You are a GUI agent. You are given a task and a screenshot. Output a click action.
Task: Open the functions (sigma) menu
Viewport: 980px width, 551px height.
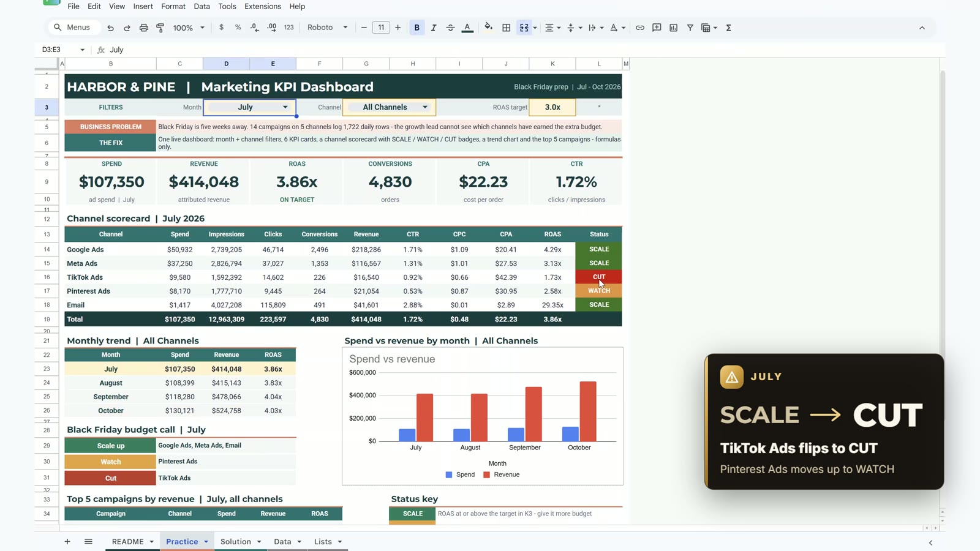[728, 28]
